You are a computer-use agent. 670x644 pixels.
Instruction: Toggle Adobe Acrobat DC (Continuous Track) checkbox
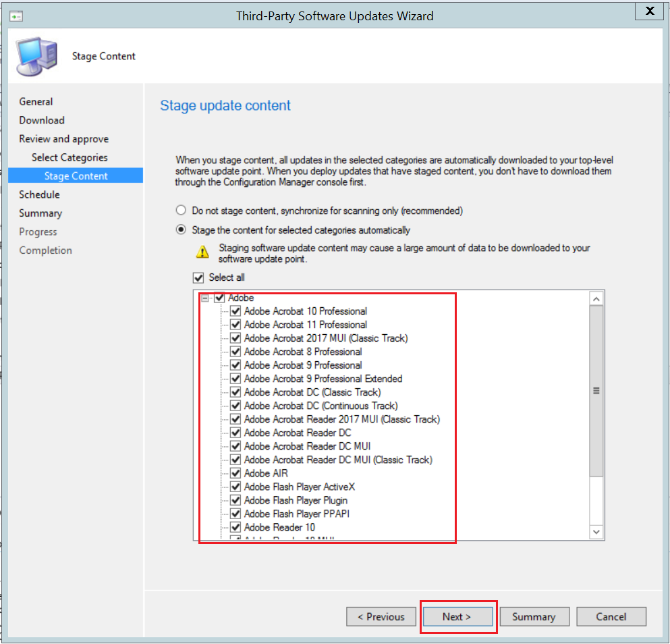pyautogui.click(x=235, y=406)
